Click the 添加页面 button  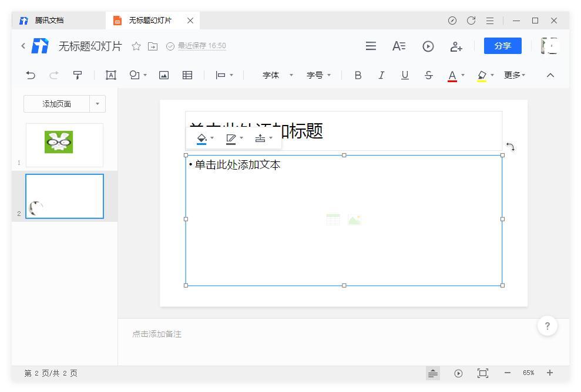click(x=57, y=104)
